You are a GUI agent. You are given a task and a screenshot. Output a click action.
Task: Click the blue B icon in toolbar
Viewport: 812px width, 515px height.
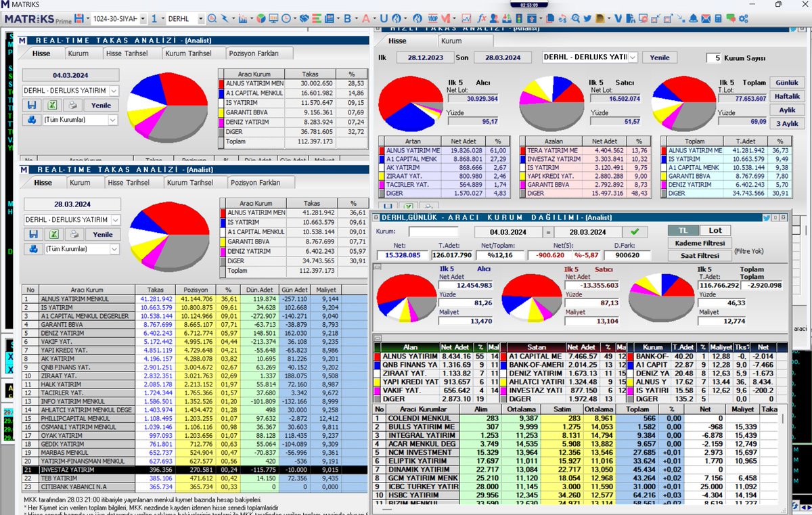[x=348, y=18]
